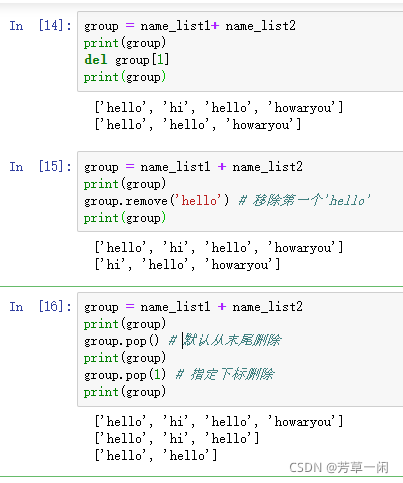
Task: Click 'print(group)' above the group.pop() line in cell 16
Action: point(125,324)
